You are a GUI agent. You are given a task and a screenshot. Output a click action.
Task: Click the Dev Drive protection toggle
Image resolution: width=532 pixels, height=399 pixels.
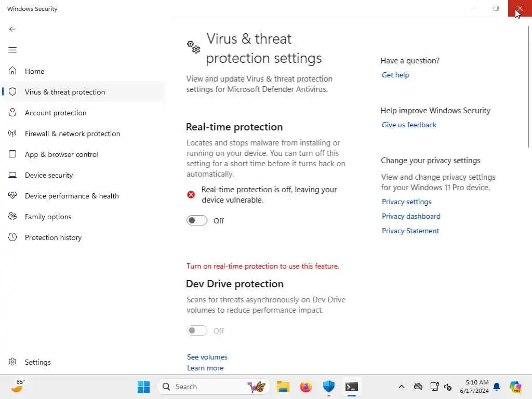(197, 331)
